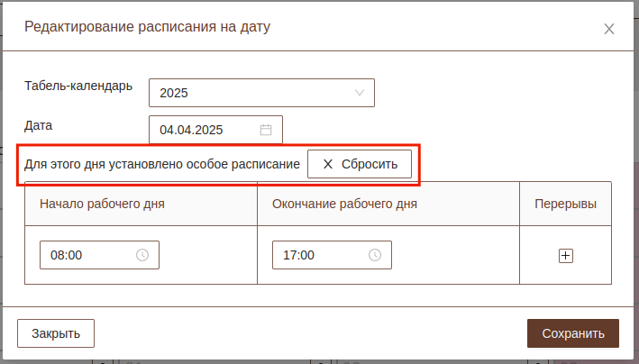Click the 17:00 end time field
Screen dimensions: 639x364
(x=318, y=255)
